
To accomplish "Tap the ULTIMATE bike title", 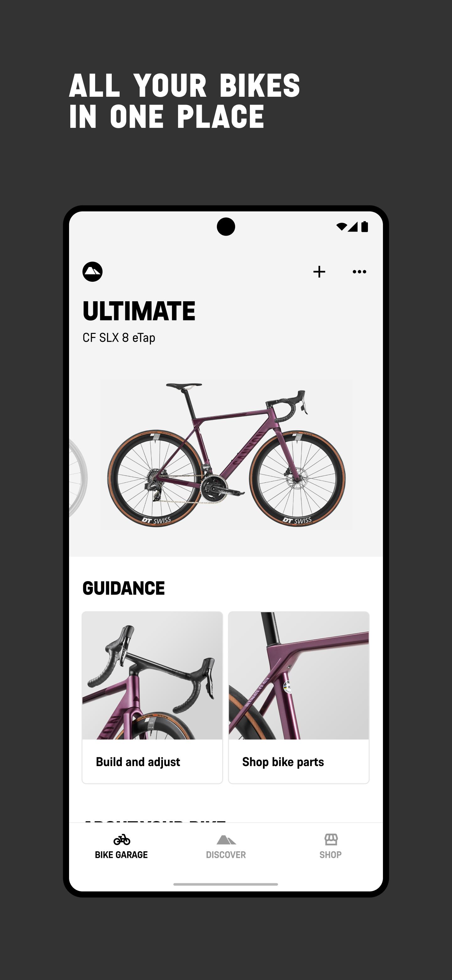I will (x=139, y=311).
